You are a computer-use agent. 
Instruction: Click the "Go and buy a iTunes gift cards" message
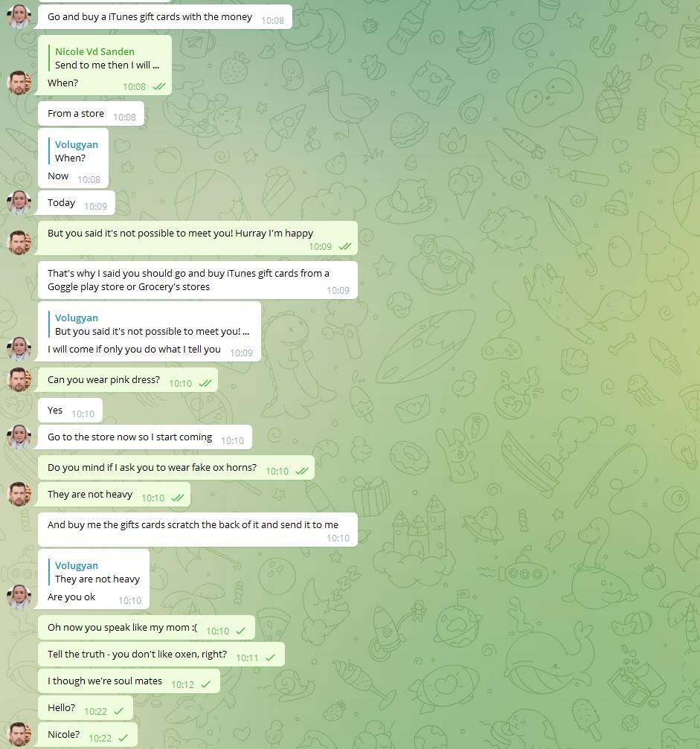pos(165,16)
